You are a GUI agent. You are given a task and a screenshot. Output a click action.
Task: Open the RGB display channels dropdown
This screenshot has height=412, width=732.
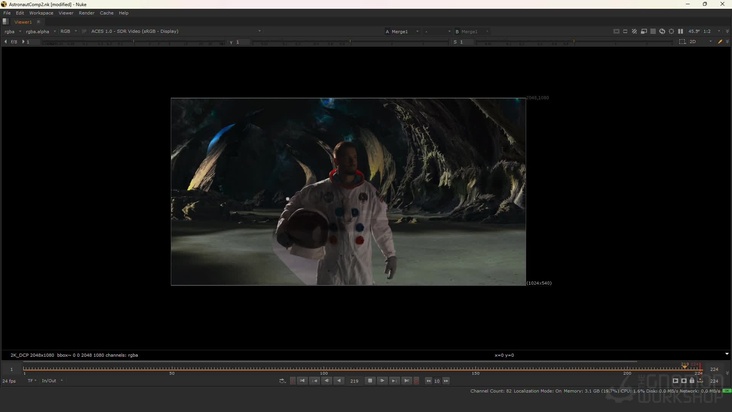coord(68,31)
